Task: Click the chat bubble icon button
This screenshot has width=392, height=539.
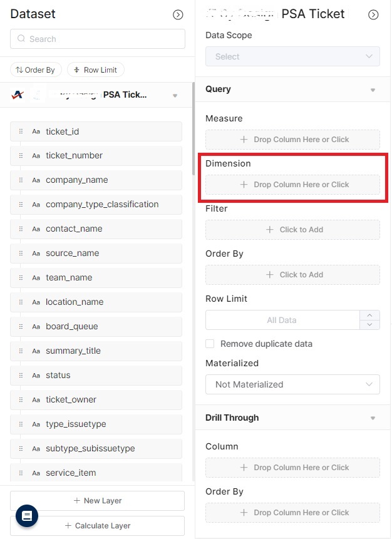Action: [x=27, y=516]
